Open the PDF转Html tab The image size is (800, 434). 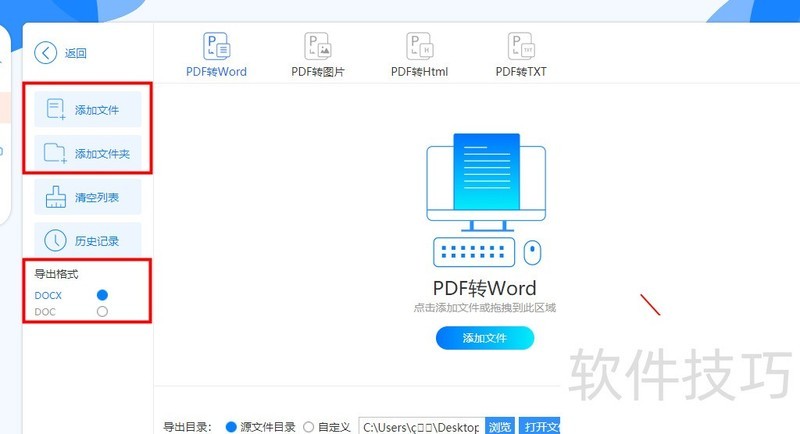pos(419,55)
